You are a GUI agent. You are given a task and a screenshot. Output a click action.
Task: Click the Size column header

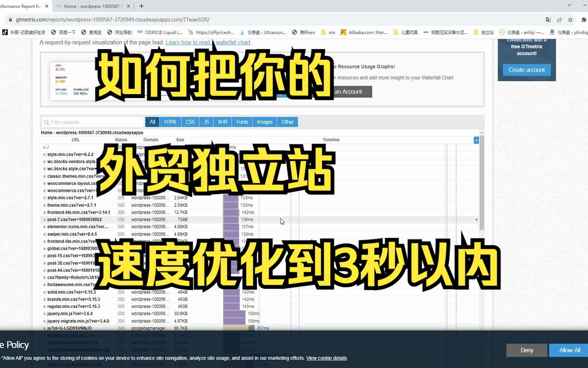click(x=180, y=140)
